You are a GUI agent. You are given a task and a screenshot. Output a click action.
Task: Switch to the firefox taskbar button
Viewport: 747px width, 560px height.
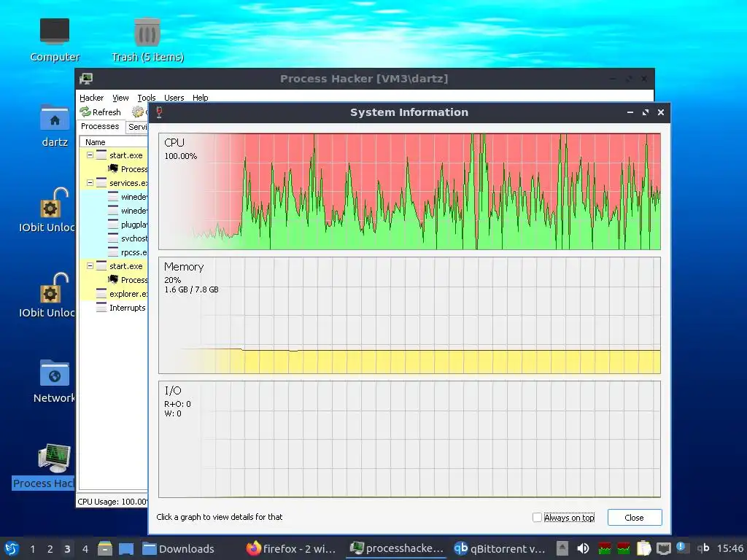tap(291, 548)
